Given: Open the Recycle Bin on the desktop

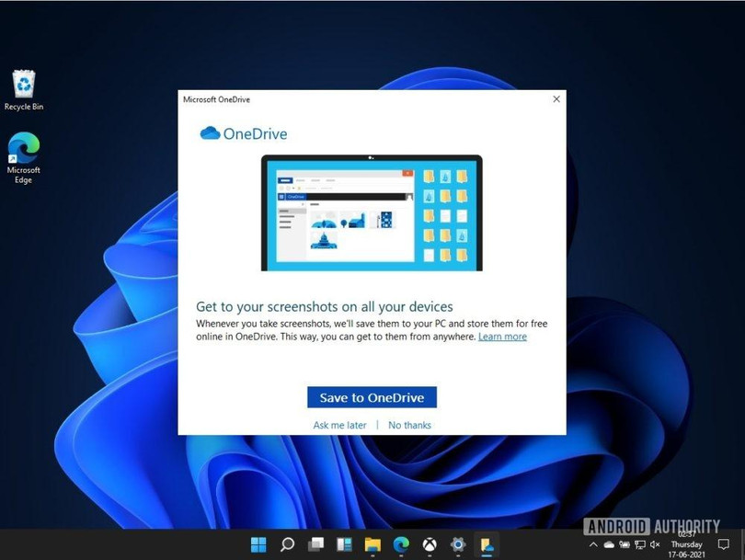Looking at the screenshot, I should pyautogui.click(x=22, y=83).
